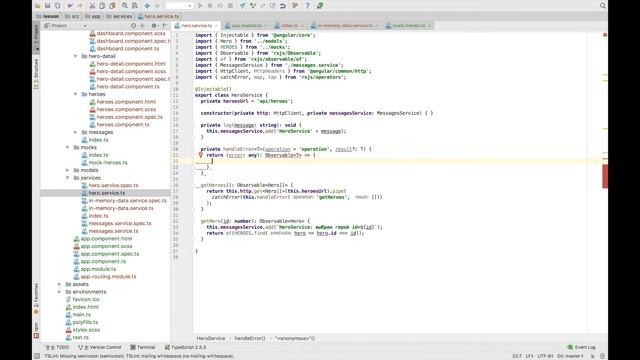This screenshot has height=360, width=640.
Task: Click the 'services' navigation bar breadcrumb
Action: (119, 16)
